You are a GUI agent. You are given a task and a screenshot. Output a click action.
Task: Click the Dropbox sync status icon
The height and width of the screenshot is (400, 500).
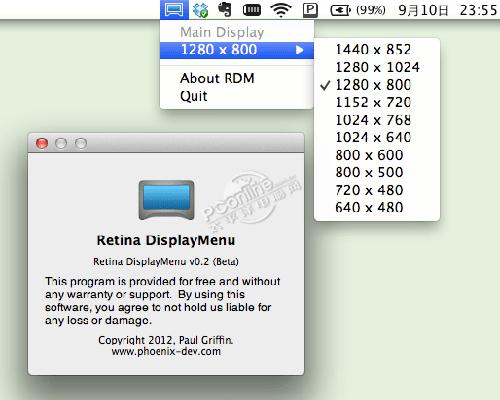(x=200, y=10)
